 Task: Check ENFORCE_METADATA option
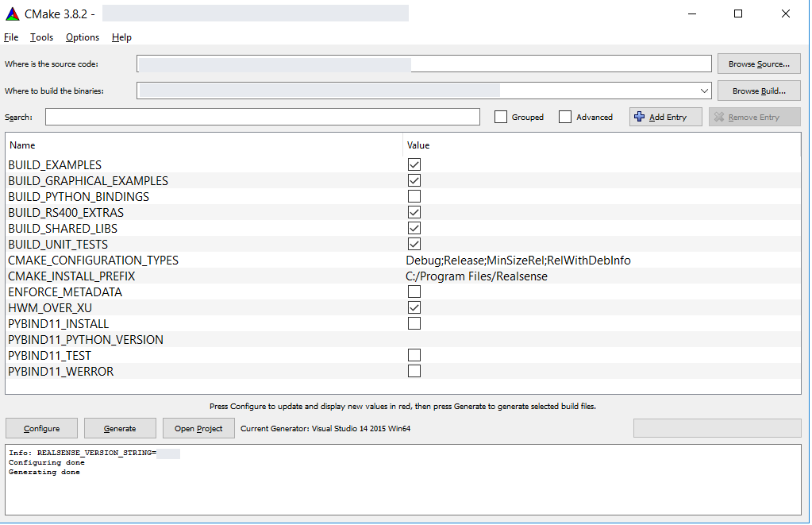[414, 291]
